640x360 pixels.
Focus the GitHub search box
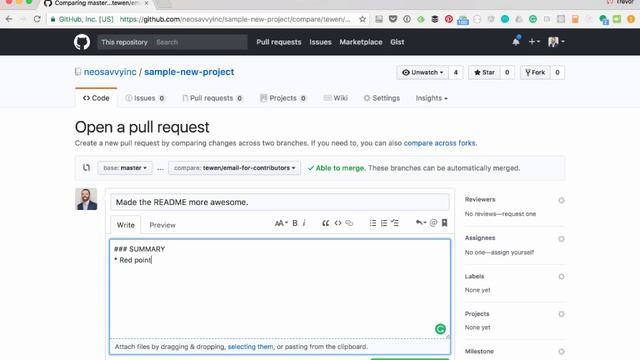click(x=200, y=42)
